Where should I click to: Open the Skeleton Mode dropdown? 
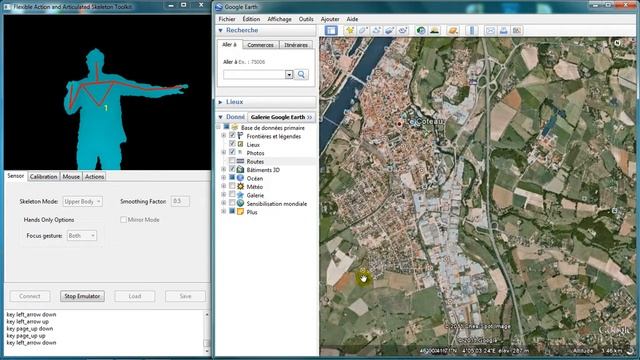82,201
